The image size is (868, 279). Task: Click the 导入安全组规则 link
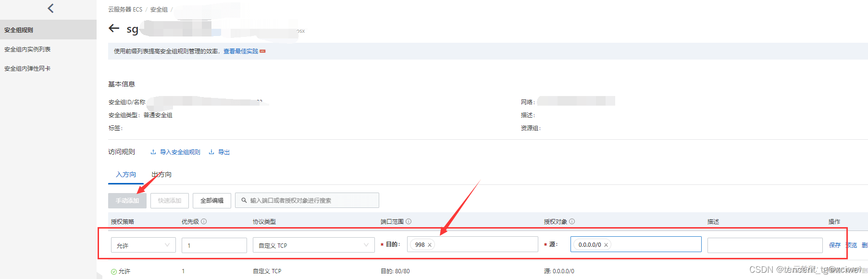point(180,152)
